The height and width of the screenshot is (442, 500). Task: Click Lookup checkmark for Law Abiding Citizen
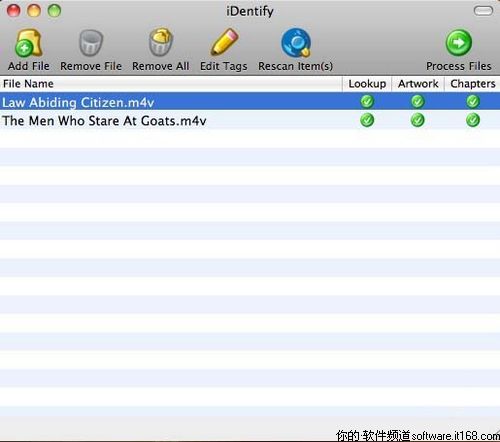367,101
